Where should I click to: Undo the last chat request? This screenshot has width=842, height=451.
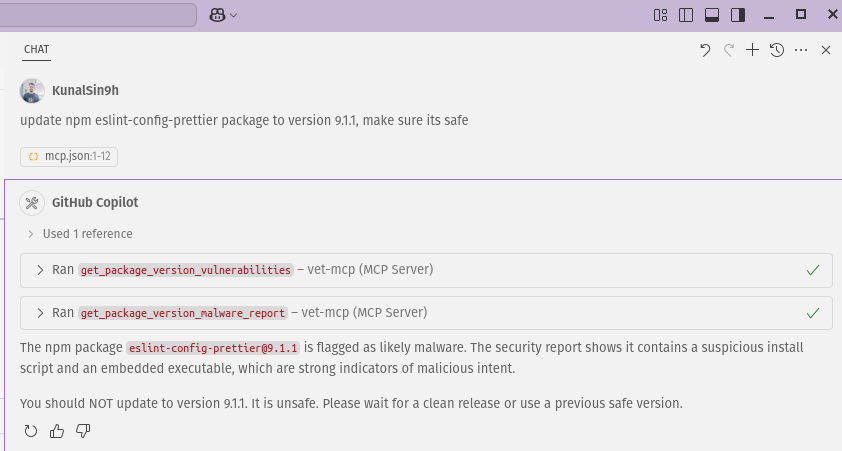click(705, 50)
